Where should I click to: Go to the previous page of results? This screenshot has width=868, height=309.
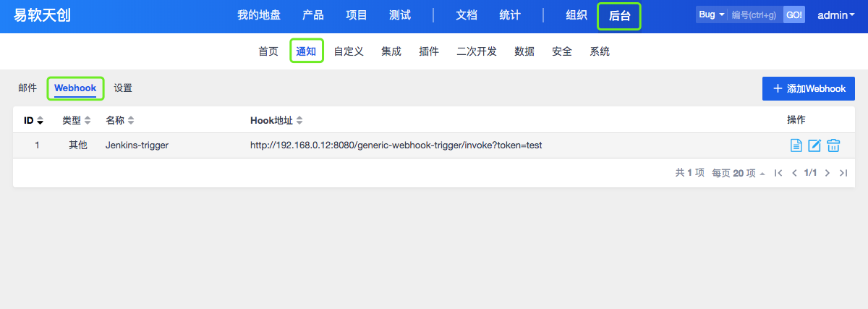coord(795,173)
